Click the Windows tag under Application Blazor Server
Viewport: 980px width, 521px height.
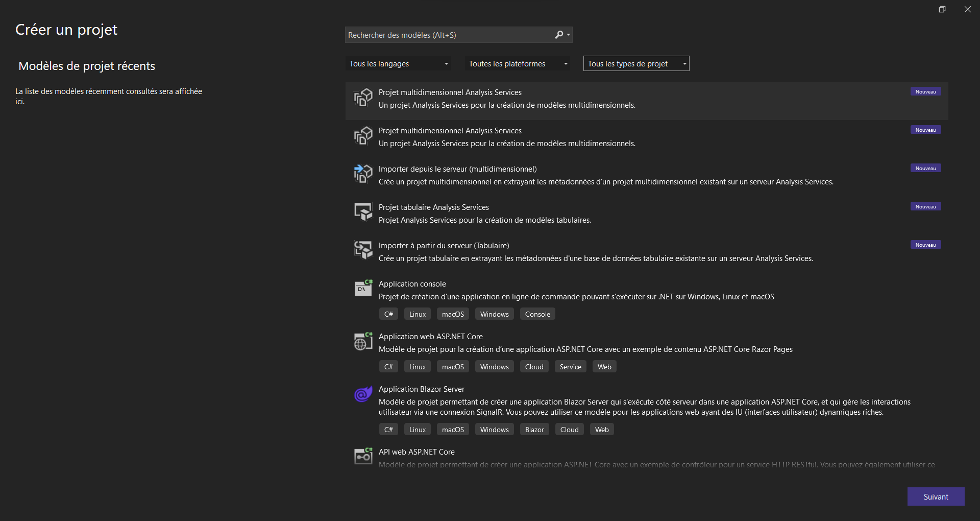click(494, 430)
